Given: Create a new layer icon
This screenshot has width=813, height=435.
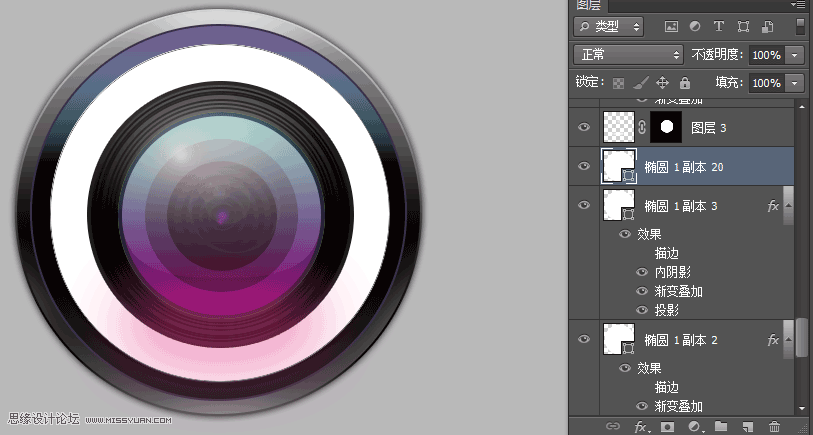Looking at the screenshot, I should coord(747,427).
